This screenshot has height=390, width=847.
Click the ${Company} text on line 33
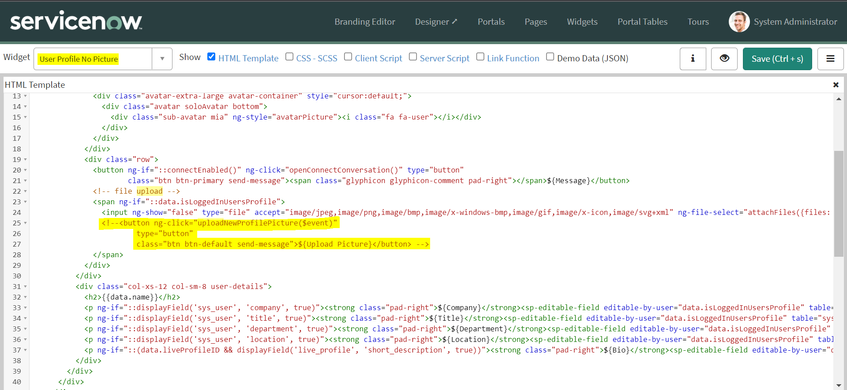pyautogui.click(x=459, y=308)
